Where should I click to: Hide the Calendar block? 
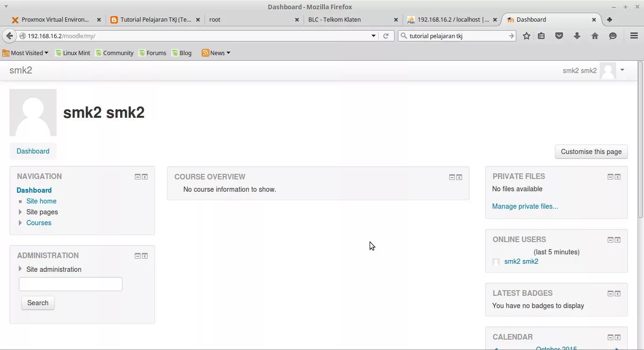611,338
